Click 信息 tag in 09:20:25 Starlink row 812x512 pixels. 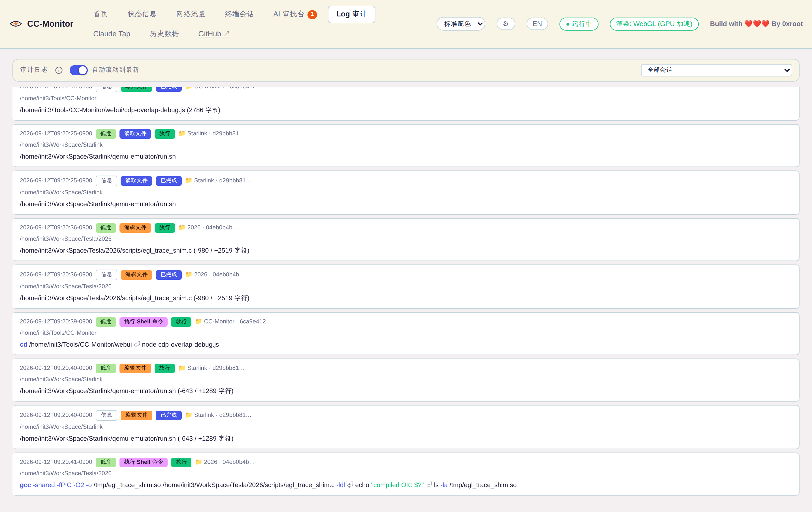pos(106,180)
